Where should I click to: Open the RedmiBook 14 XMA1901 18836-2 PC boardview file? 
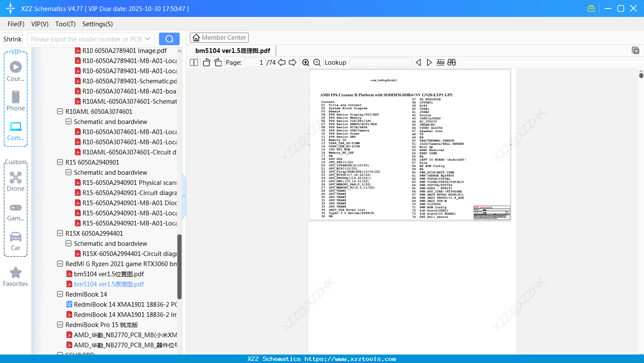click(121, 305)
